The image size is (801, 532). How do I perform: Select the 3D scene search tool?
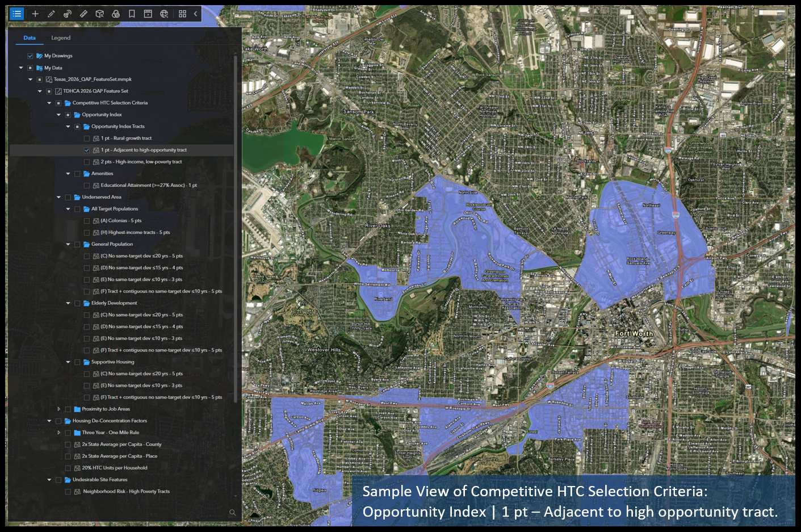click(x=99, y=13)
